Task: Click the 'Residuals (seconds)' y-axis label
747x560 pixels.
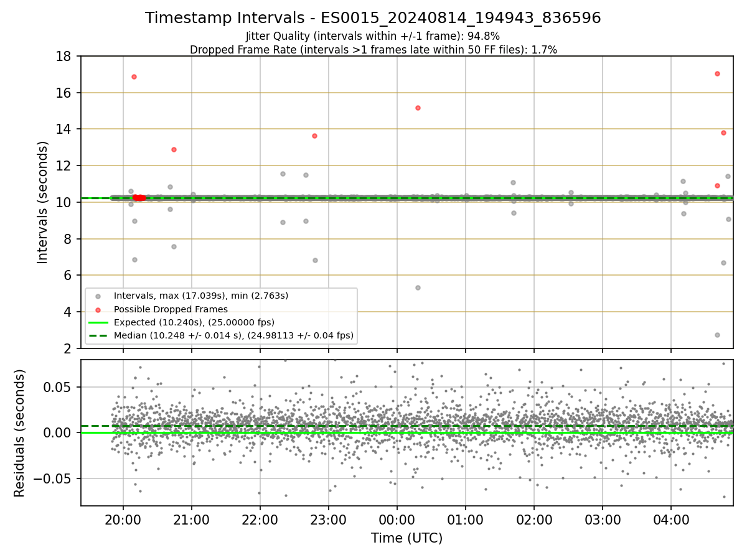Action: (19, 433)
